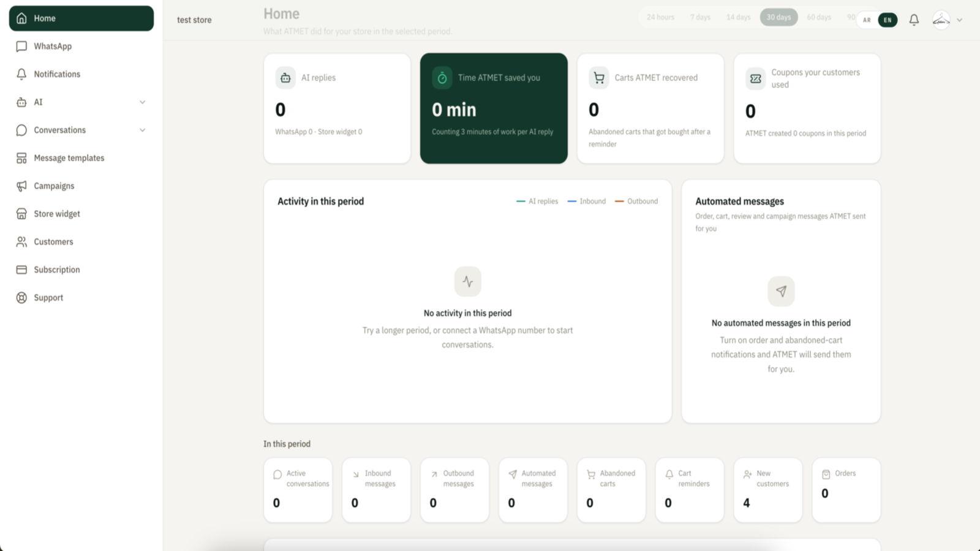Click the Message templates layout icon
Image resolution: width=980 pixels, height=551 pixels.
(21, 158)
